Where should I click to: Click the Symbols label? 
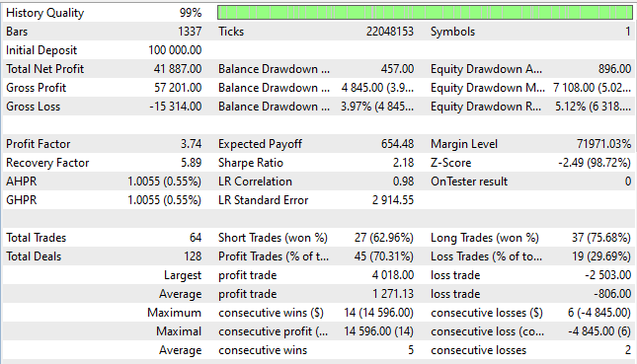click(x=452, y=32)
